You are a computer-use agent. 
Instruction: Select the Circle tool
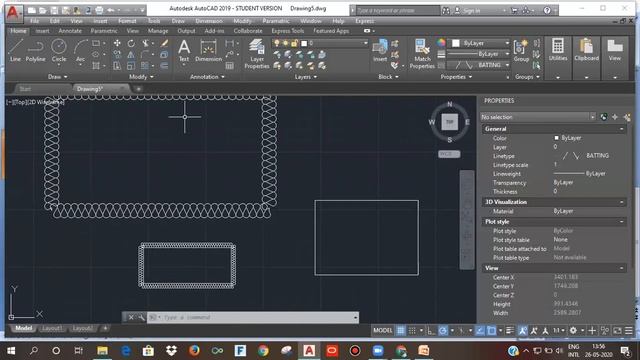(x=59, y=50)
